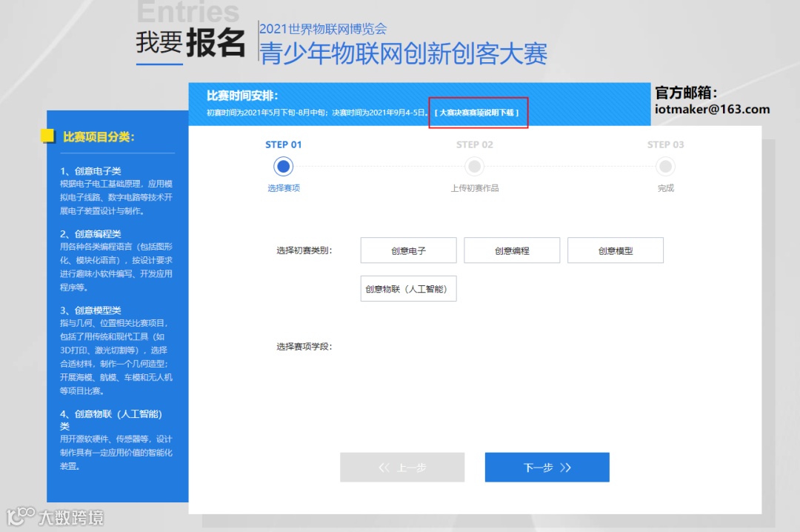Choose the 创意物联（人工智能） category button

tap(408, 288)
